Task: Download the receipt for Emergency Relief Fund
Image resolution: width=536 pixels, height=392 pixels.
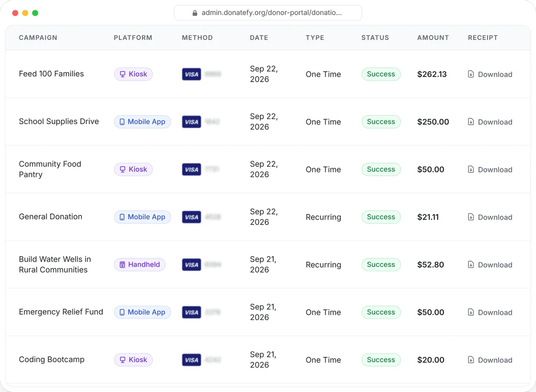Action: tap(490, 312)
